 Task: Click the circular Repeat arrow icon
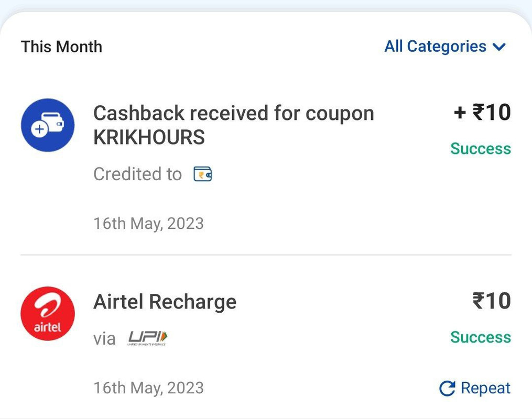447,389
